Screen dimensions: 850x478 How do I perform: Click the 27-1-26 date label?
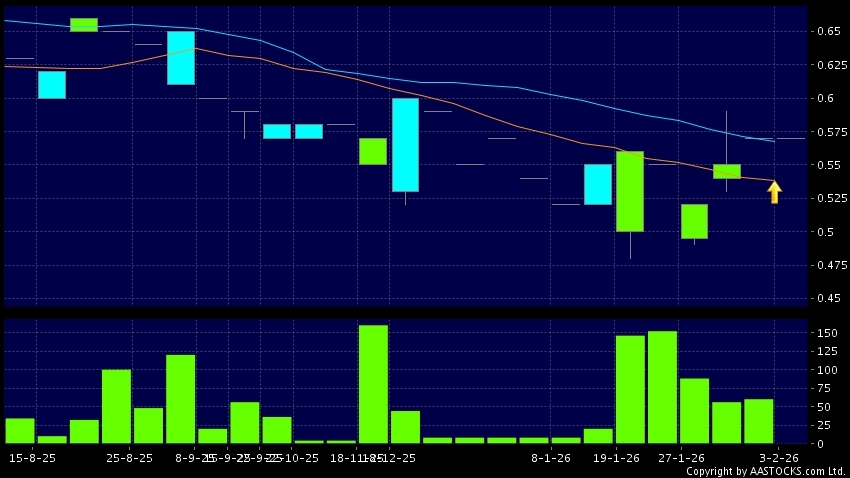pos(681,457)
